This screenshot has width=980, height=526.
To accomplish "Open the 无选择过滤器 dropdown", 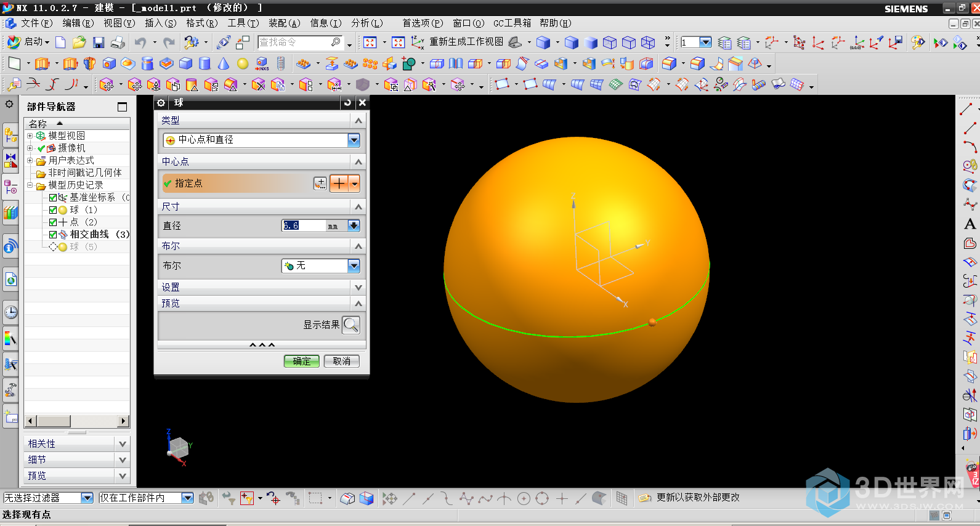I will (x=87, y=498).
